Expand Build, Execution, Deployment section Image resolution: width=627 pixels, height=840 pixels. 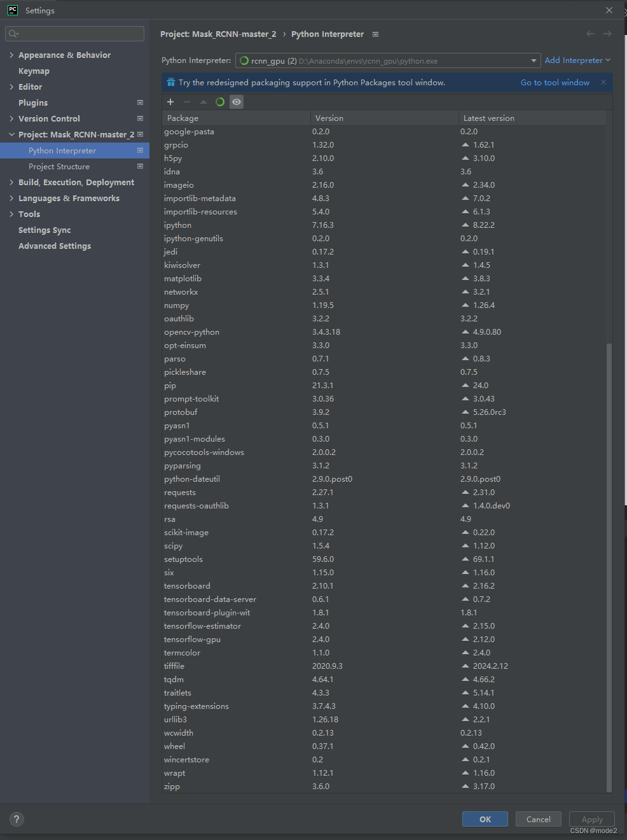click(x=11, y=183)
